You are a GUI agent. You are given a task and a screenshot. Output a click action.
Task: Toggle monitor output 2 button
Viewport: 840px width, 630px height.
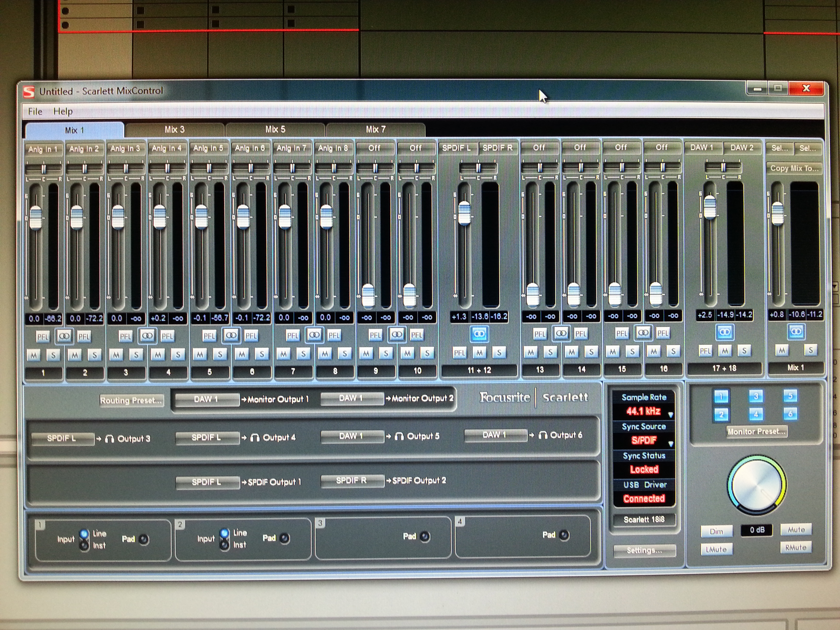pos(721,415)
